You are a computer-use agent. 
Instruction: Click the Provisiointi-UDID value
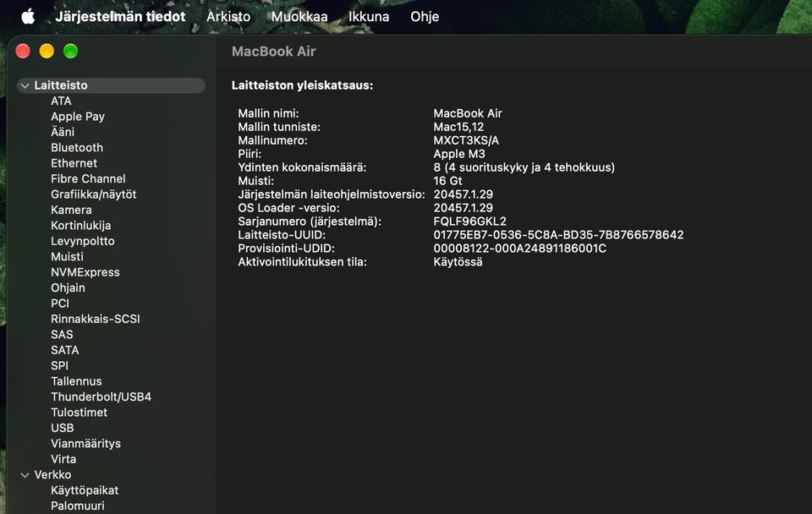520,248
